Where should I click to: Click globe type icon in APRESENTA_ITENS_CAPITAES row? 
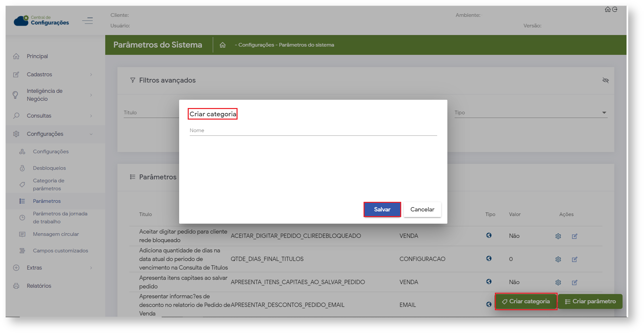[x=489, y=281]
